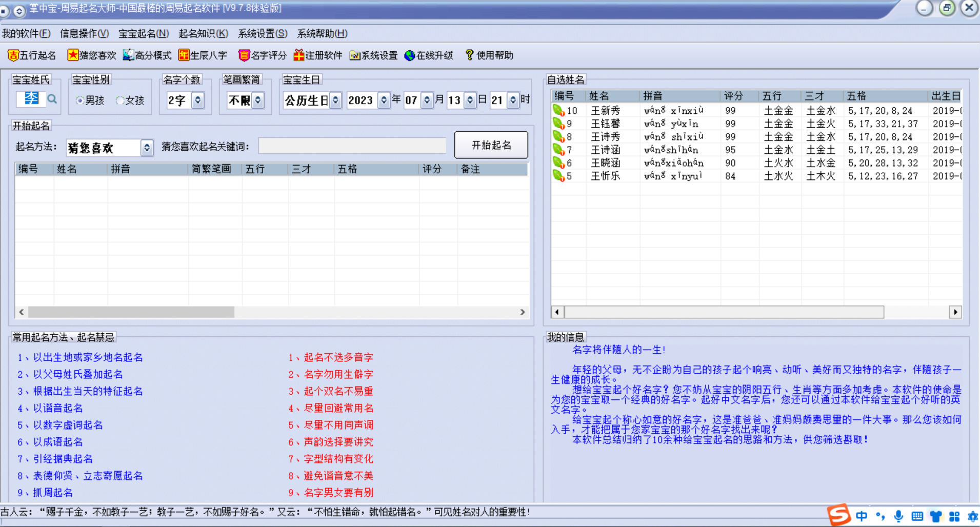Select the 高分模式 toolbar icon
The width and height of the screenshot is (980, 527).
coord(128,55)
